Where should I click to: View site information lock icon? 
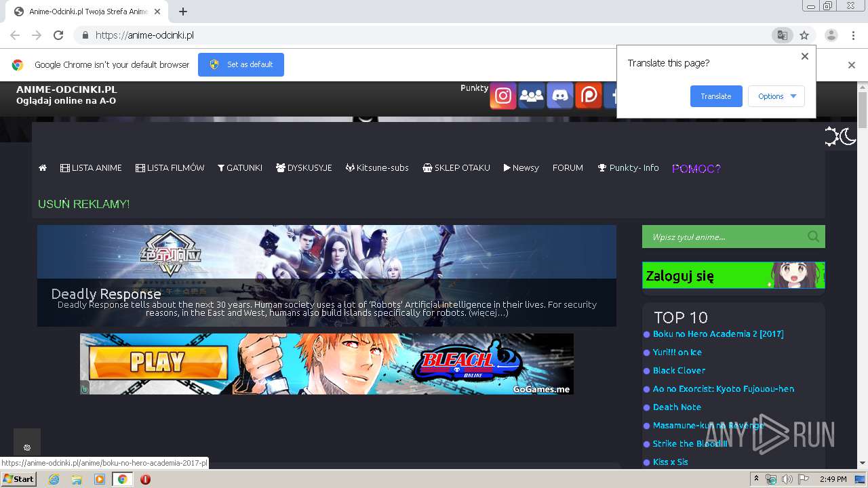tap(84, 35)
